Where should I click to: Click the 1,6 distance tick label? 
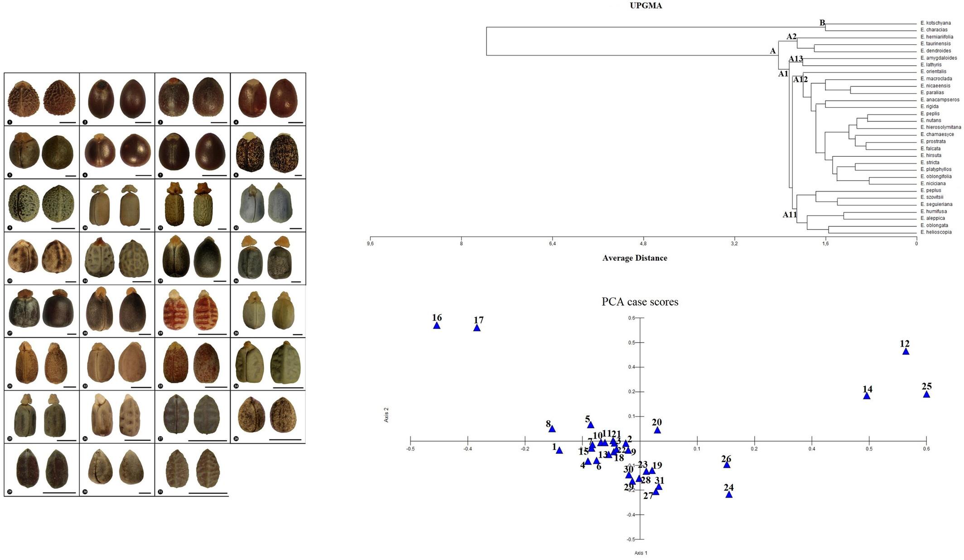[825, 244]
